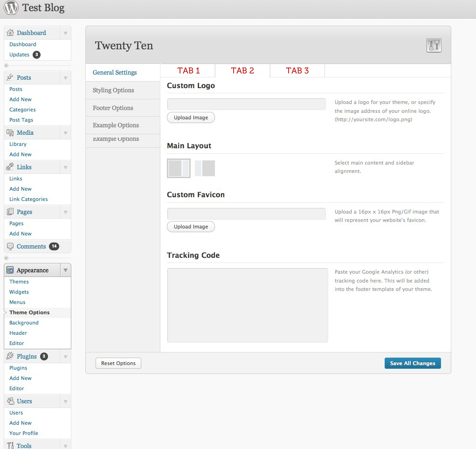Click the Appearance menu icon
Viewport: 476px width, 449px height.
point(10,270)
